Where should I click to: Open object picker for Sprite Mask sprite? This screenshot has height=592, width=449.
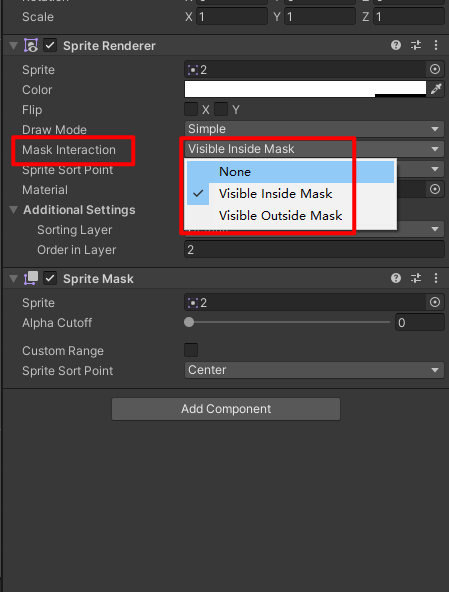pyautogui.click(x=435, y=302)
